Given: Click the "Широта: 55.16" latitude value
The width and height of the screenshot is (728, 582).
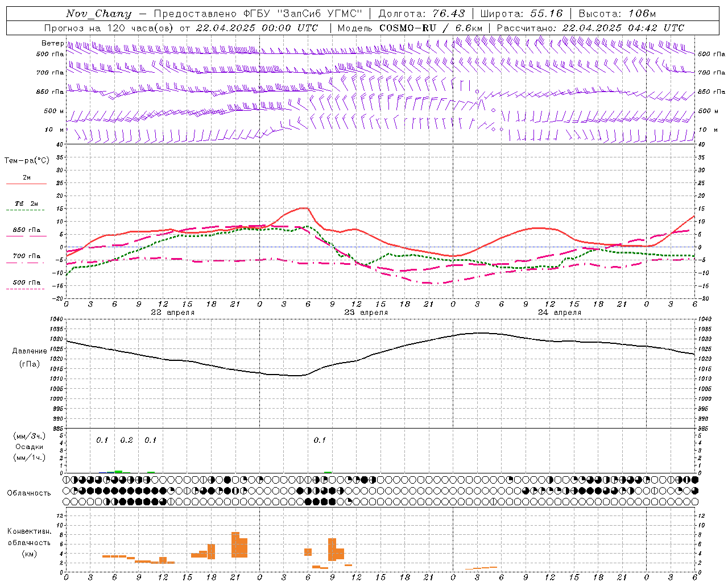Looking at the screenshot, I should point(522,14).
